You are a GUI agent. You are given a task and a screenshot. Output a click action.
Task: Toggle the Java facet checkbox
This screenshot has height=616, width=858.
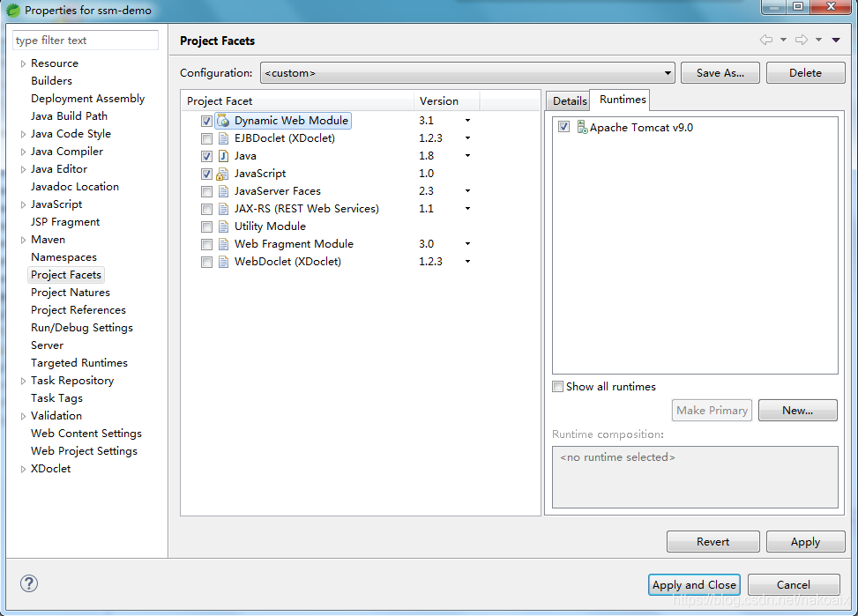[207, 156]
